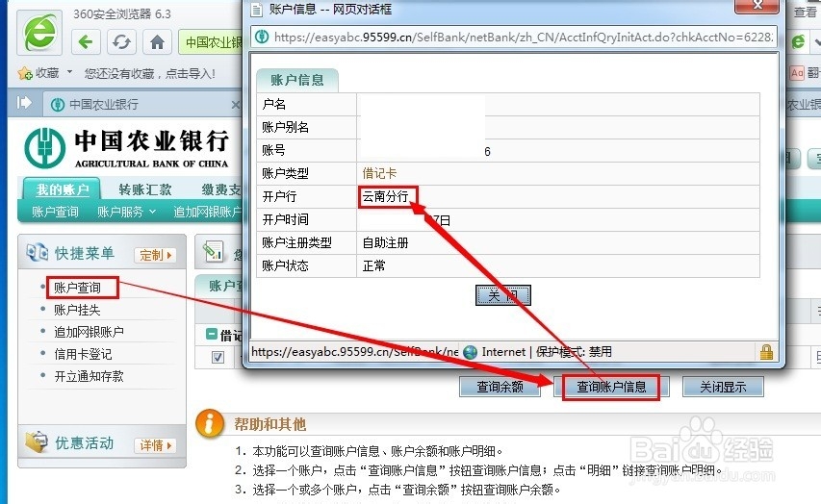Click the 云南分行 branch value
Viewport: 821px width, 504px height.
[385, 197]
